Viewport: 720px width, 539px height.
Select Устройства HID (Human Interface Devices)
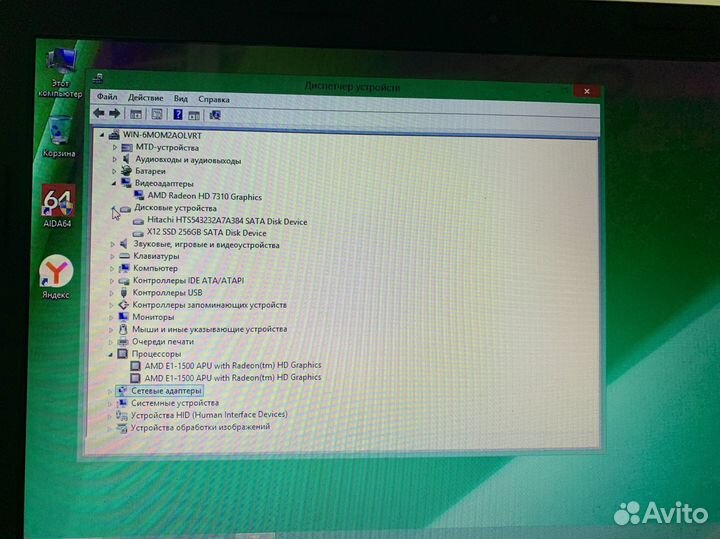tap(209, 415)
